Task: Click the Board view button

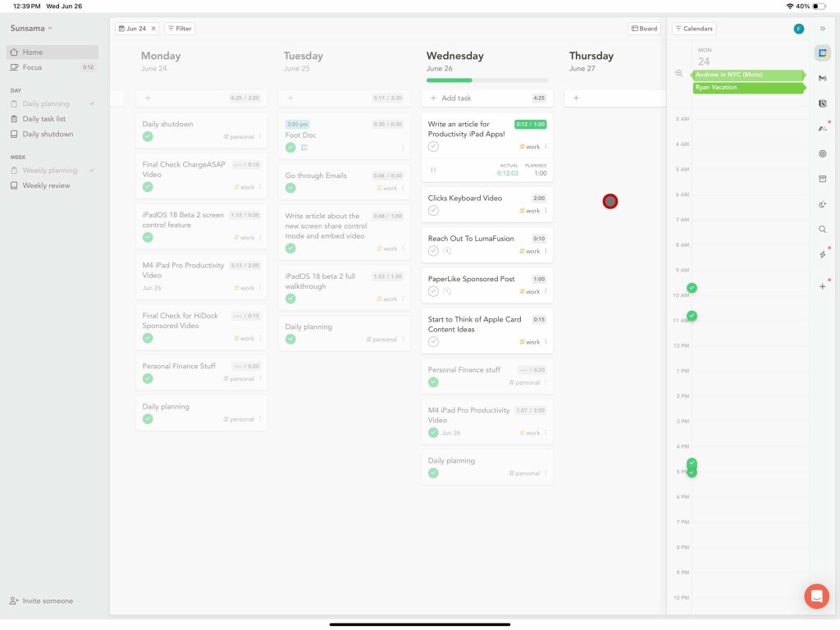Action: point(644,29)
